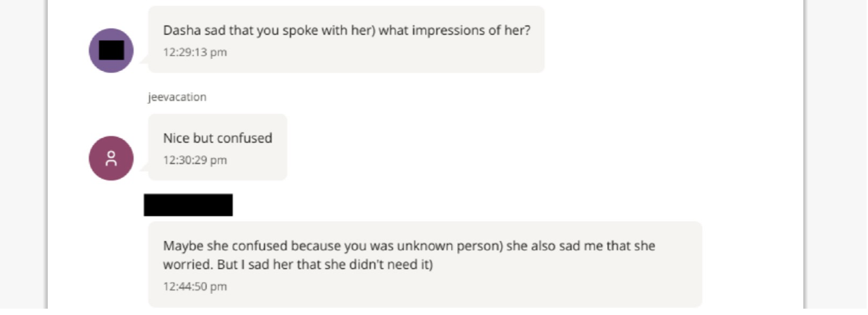Click the 12:29:13 pm timestamp
Image resolution: width=868 pixels, height=315 pixels.
[195, 52]
